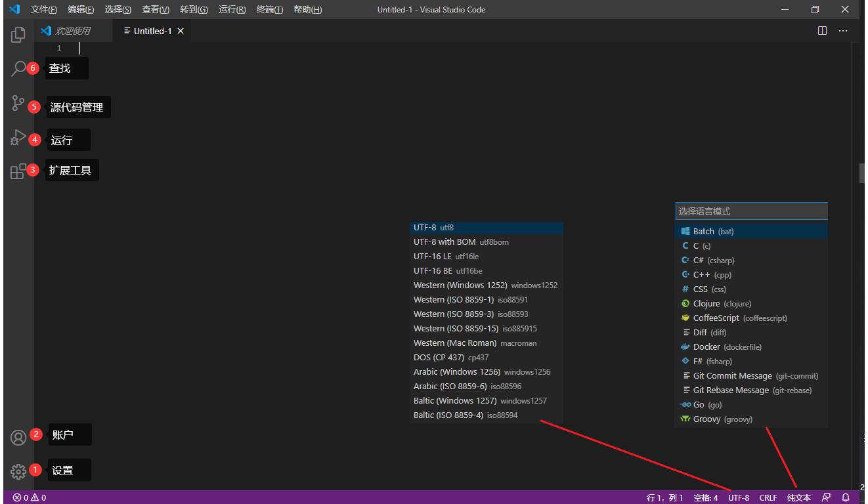Choose Baltic (ISO 8859-4) encoding
This screenshot has width=868, height=504.
tap(486, 415)
